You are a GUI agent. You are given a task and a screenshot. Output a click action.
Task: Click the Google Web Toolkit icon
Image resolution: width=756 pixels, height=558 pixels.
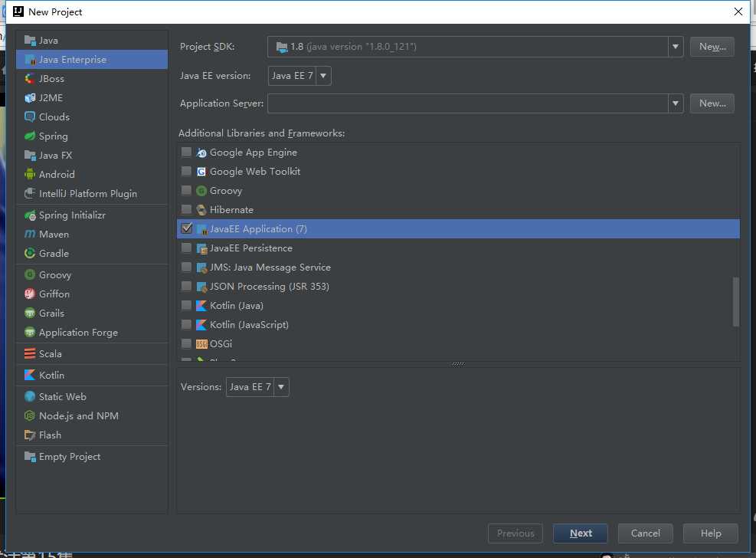coord(201,172)
